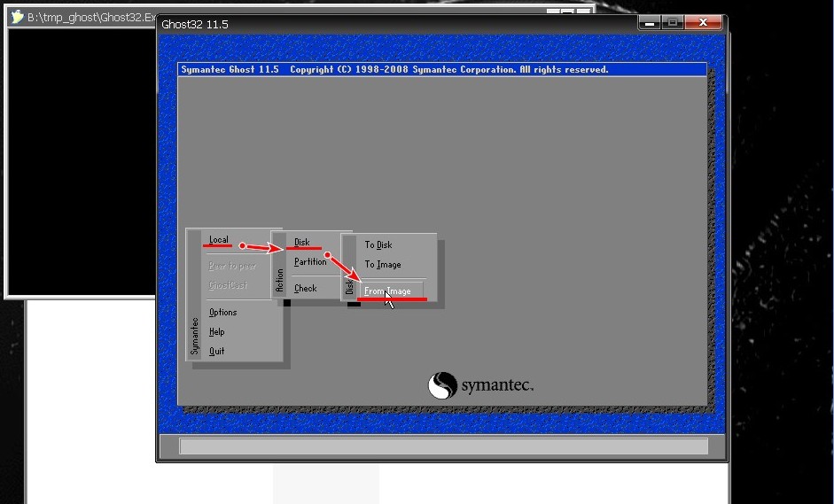Screen dimensions: 834x504
Task: Open Help in the Symantec menu
Action: 217,332
